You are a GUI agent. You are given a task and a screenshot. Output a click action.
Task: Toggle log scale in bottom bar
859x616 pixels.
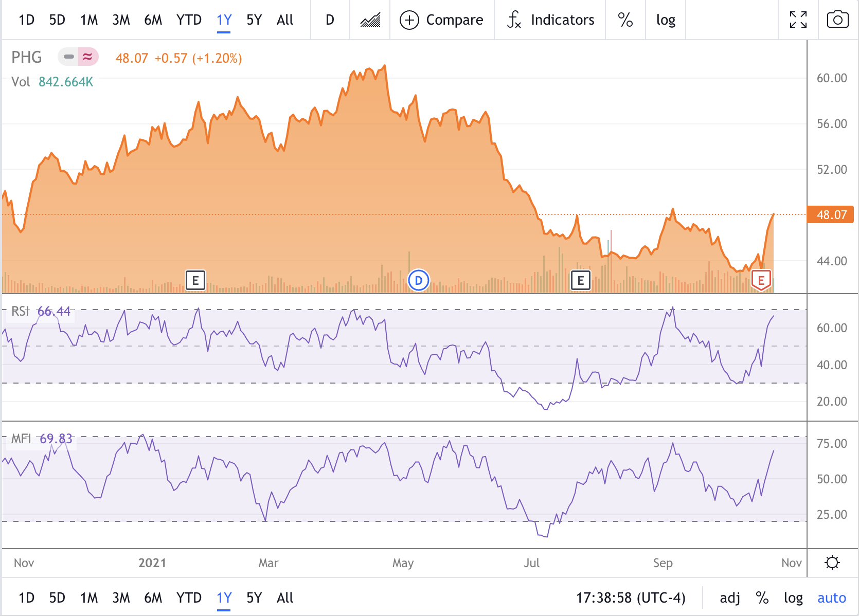pyautogui.click(x=793, y=598)
